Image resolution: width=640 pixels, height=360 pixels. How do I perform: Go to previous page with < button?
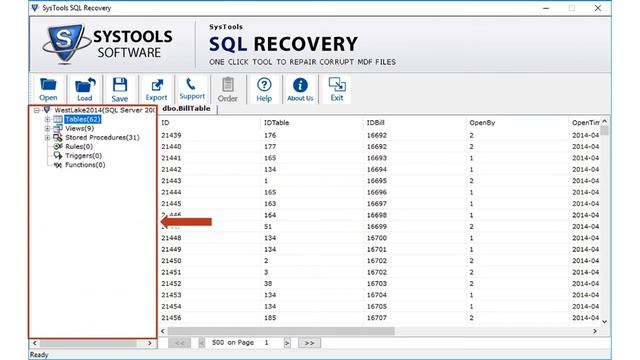point(202,343)
